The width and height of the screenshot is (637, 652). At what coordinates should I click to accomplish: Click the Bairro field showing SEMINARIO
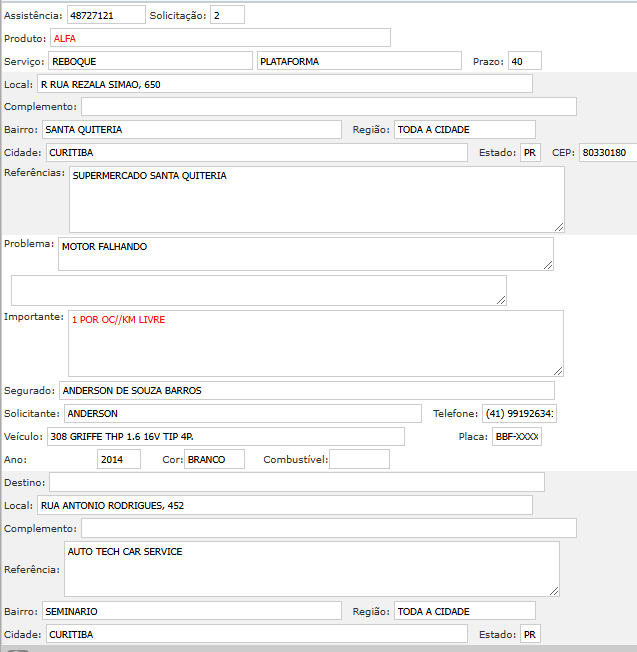(x=192, y=610)
